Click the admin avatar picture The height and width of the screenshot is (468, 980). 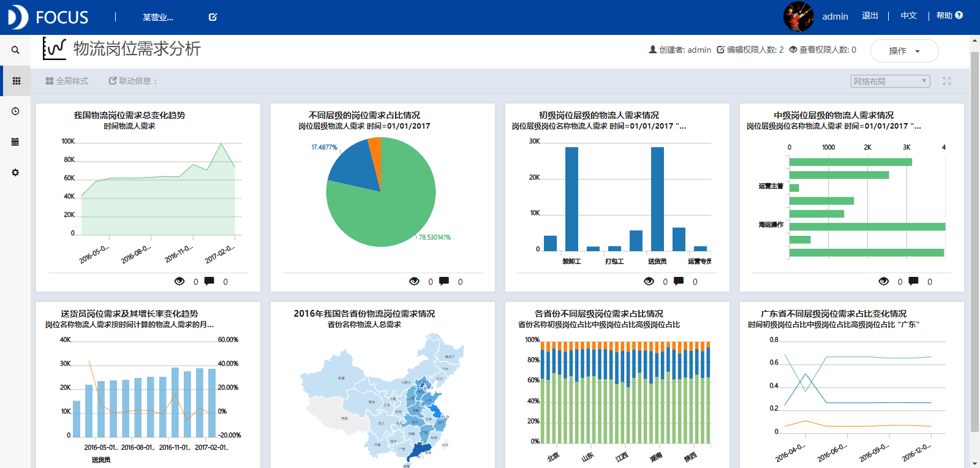coord(799,17)
